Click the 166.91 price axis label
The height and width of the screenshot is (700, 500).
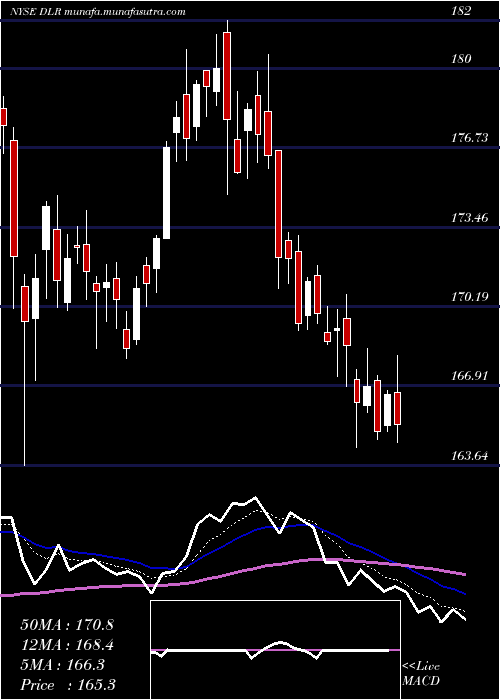click(469, 376)
